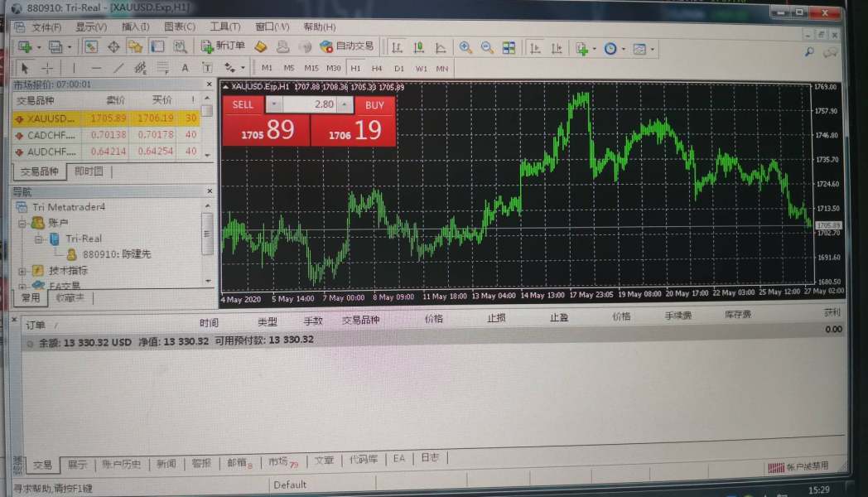
Task: Toggle chart auto scroll icon
Action: pos(535,49)
